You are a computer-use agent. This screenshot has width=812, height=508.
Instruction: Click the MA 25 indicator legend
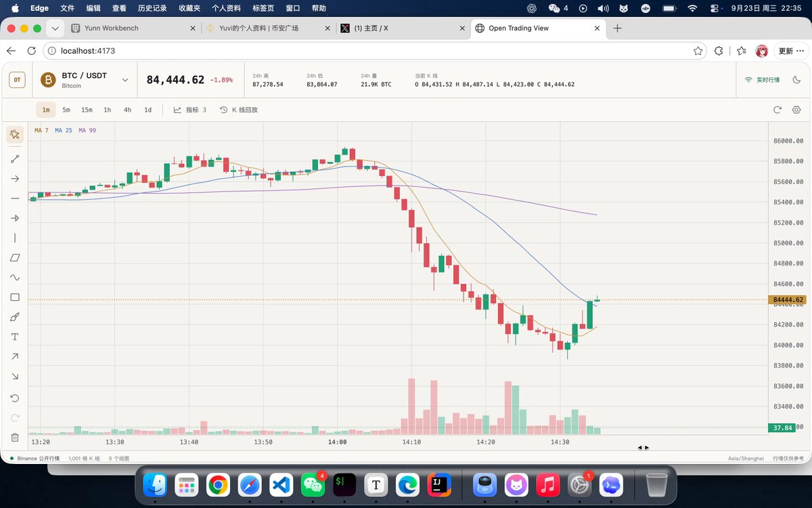tap(64, 130)
